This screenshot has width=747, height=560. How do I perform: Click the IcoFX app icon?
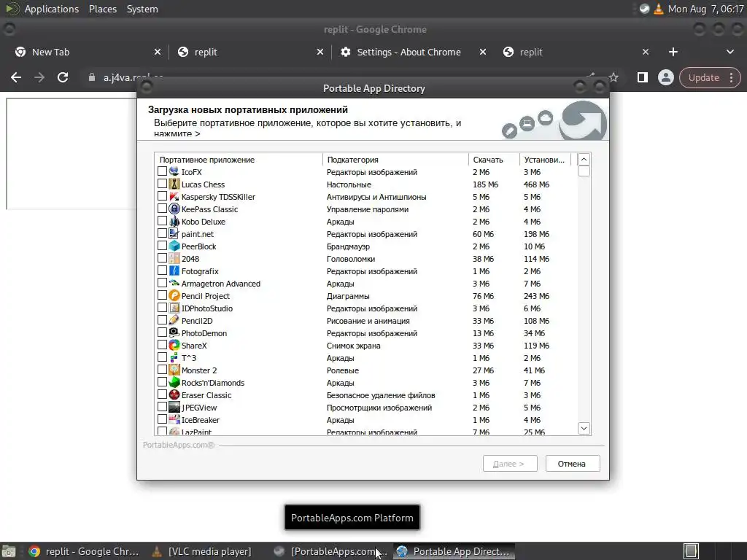tap(174, 171)
